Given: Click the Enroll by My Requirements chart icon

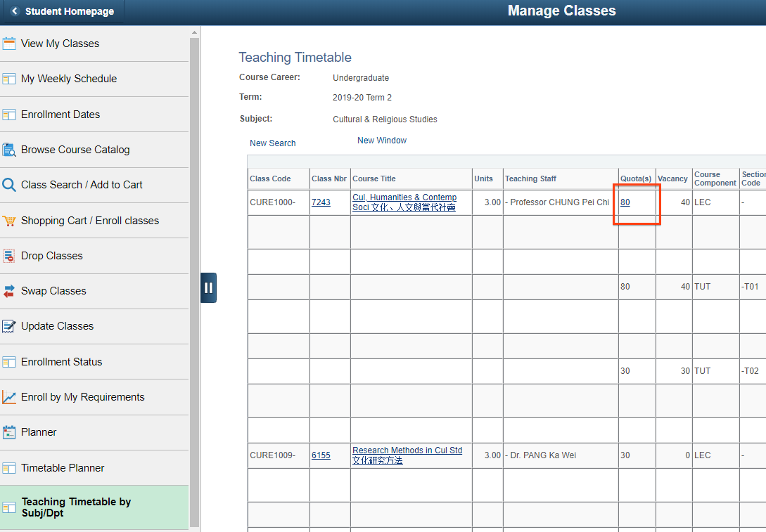Looking at the screenshot, I should 9,397.
